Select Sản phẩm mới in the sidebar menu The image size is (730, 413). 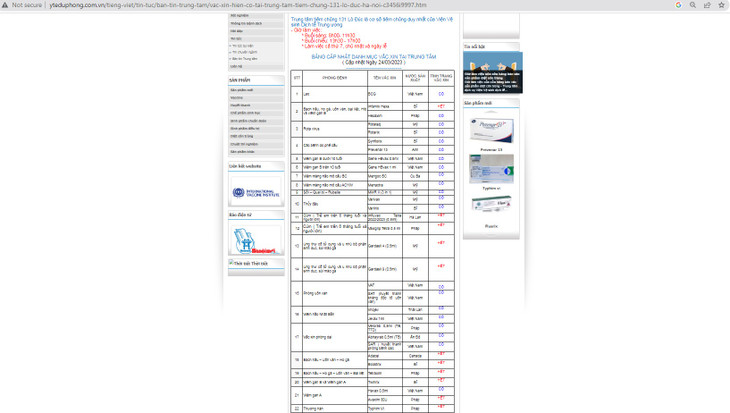243,90
